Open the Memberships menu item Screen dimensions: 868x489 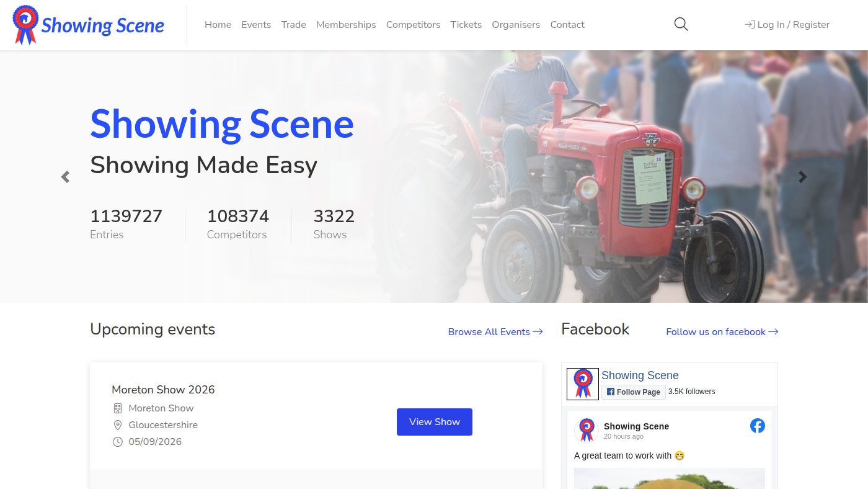coord(346,25)
